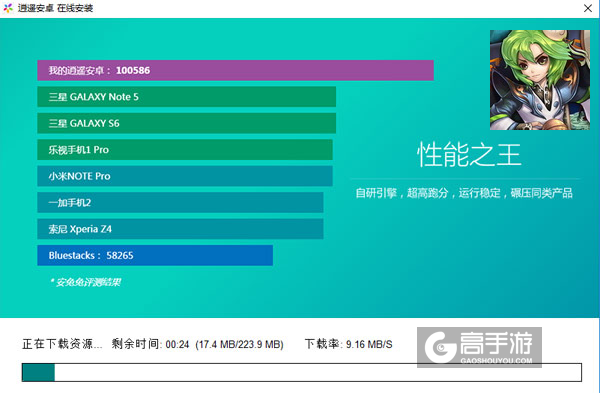Close the online installer window
The height and width of the screenshot is (393, 600).
pos(588,8)
